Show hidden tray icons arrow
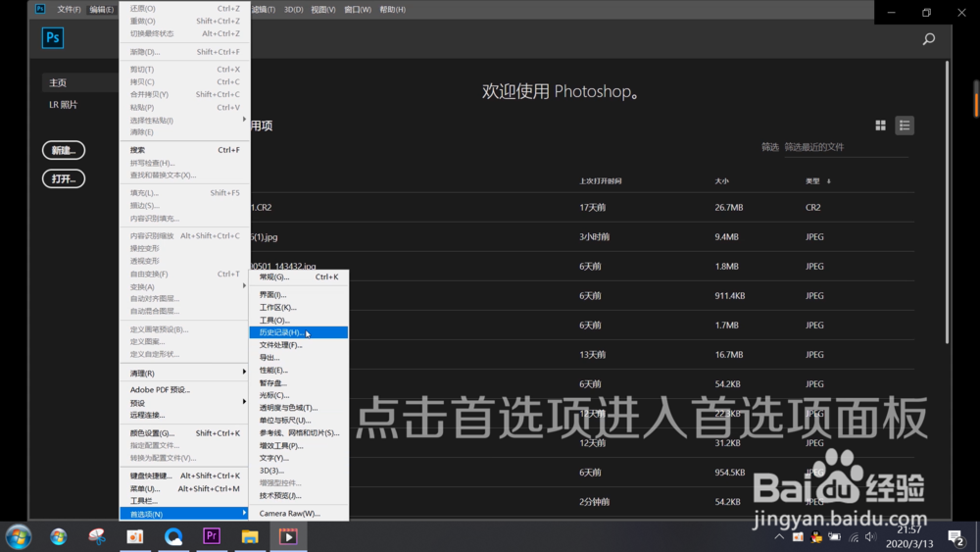The image size is (980, 552). pos(779,536)
